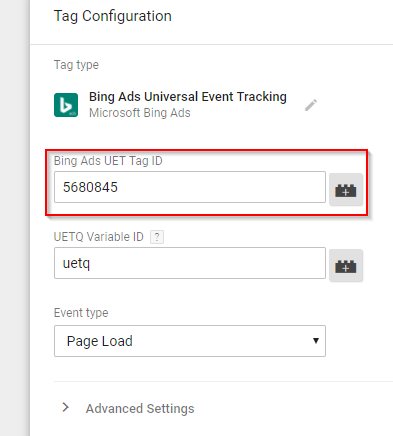393x436 pixels.
Task: Click empty tag type row right of the pencil
Action: [355, 105]
